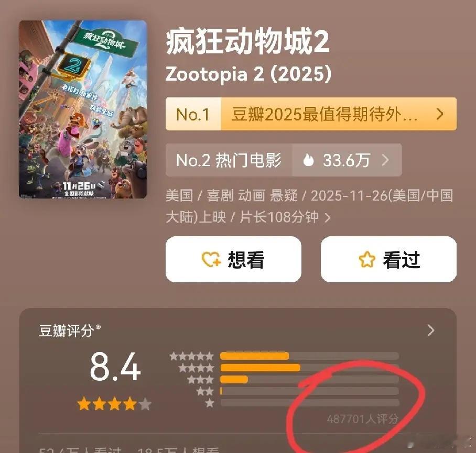Expand the 豆瓣2025最值得期待 ranking chevron
This screenshot has width=476, height=453.
click(440, 114)
